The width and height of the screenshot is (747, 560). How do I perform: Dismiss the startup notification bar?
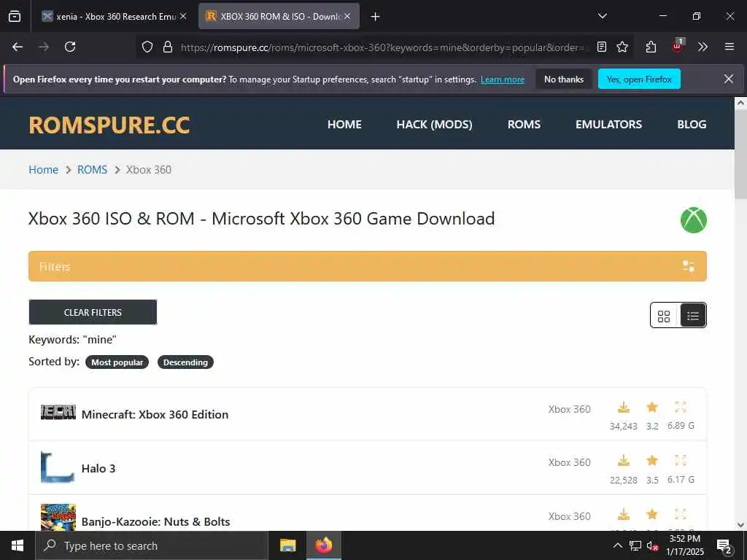pyautogui.click(x=729, y=79)
